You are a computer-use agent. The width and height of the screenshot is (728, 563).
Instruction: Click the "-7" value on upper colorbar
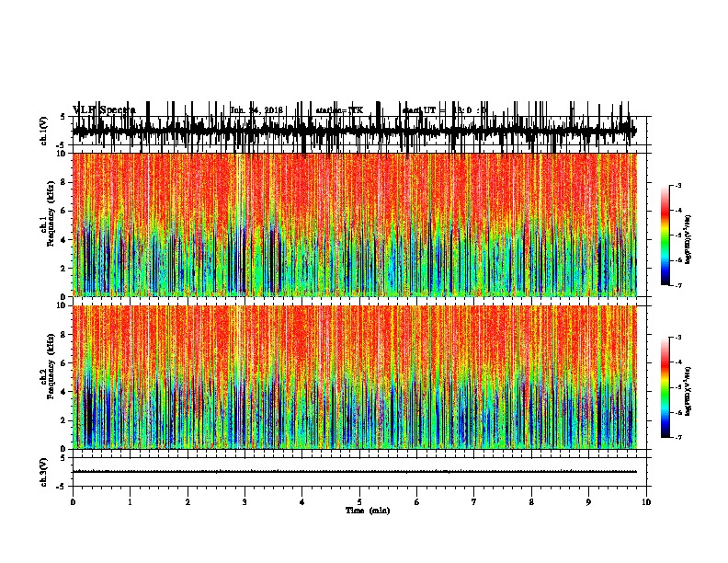coord(677,285)
